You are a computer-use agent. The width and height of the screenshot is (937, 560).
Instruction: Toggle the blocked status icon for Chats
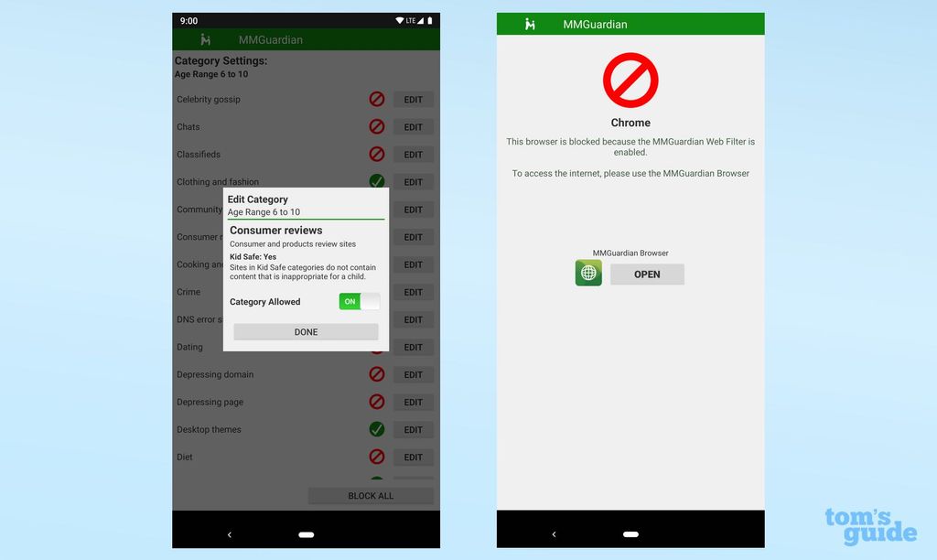[376, 126]
